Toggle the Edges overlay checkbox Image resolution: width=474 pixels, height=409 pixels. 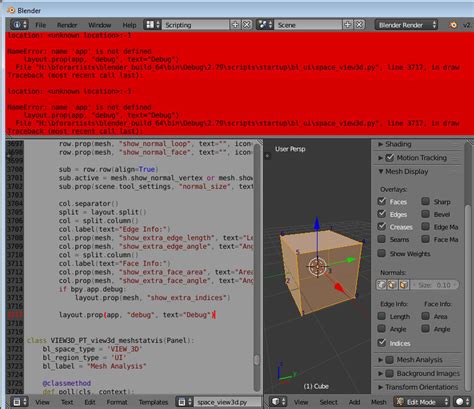click(x=382, y=214)
